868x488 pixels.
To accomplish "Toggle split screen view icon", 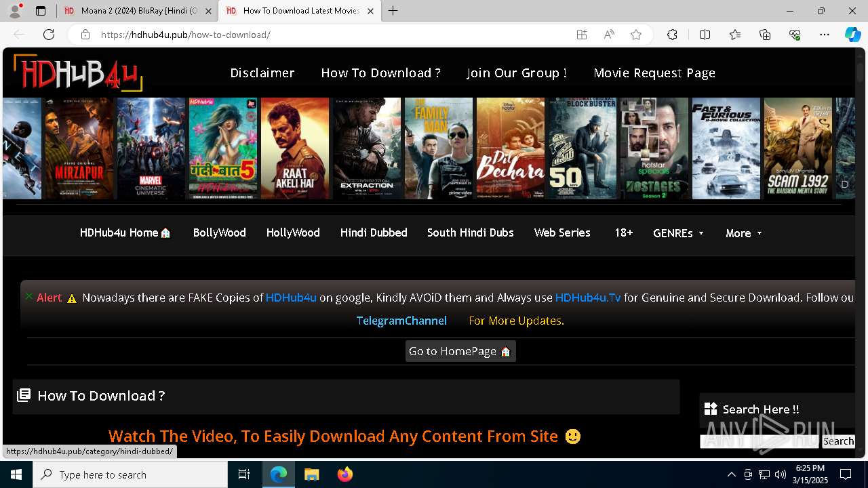I will pos(705,35).
